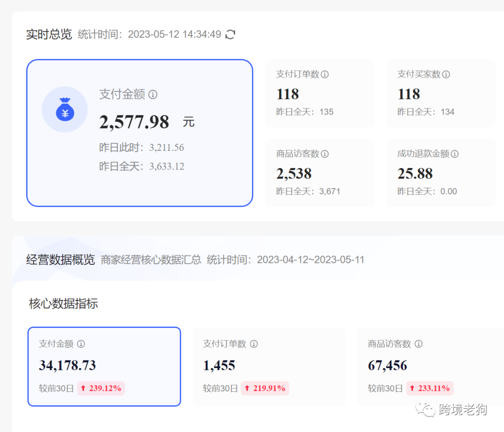504x432 pixels.
Task: Click the 支付买家数 card
Action: (x=441, y=93)
